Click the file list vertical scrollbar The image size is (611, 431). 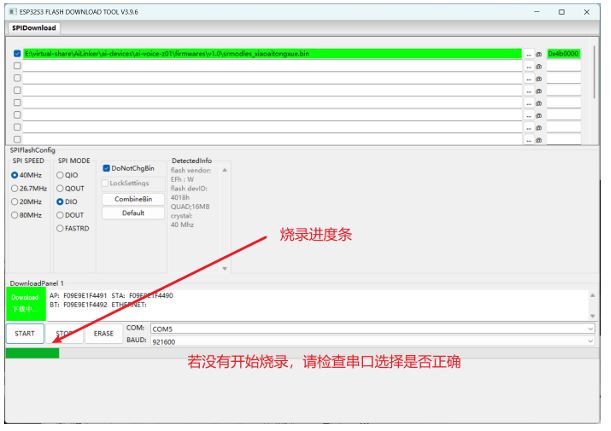[x=594, y=72]
